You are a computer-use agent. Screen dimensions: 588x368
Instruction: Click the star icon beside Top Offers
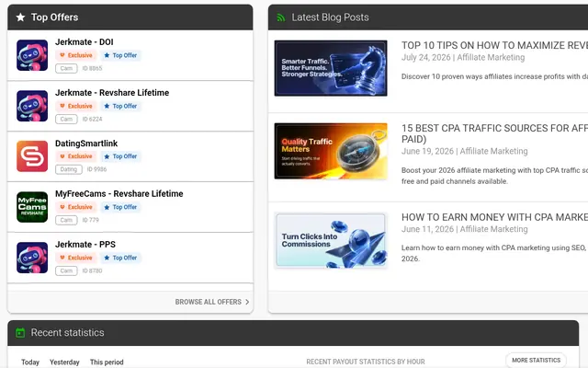[20, 17]
